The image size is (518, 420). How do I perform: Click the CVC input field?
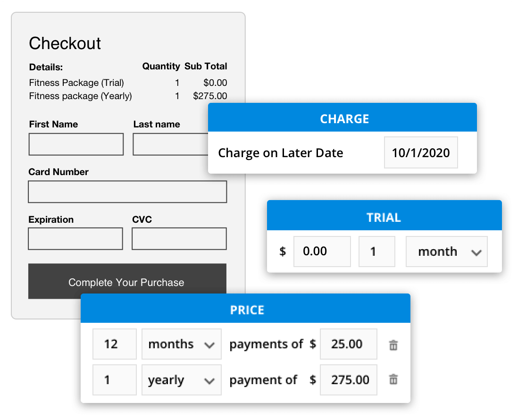pos(179,238)
